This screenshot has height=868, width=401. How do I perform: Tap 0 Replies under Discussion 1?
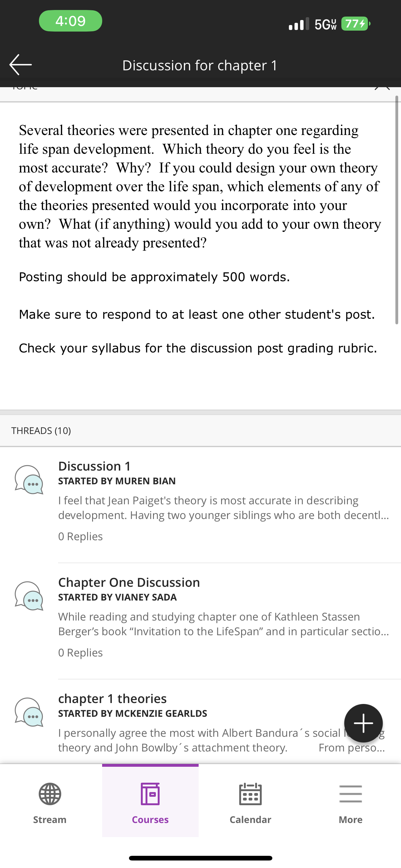[81, 536]
